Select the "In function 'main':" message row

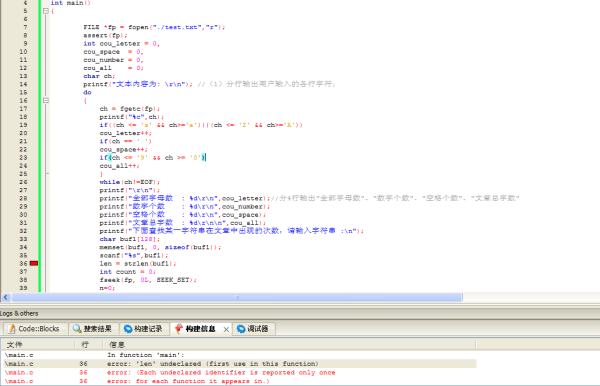point(240,355)
